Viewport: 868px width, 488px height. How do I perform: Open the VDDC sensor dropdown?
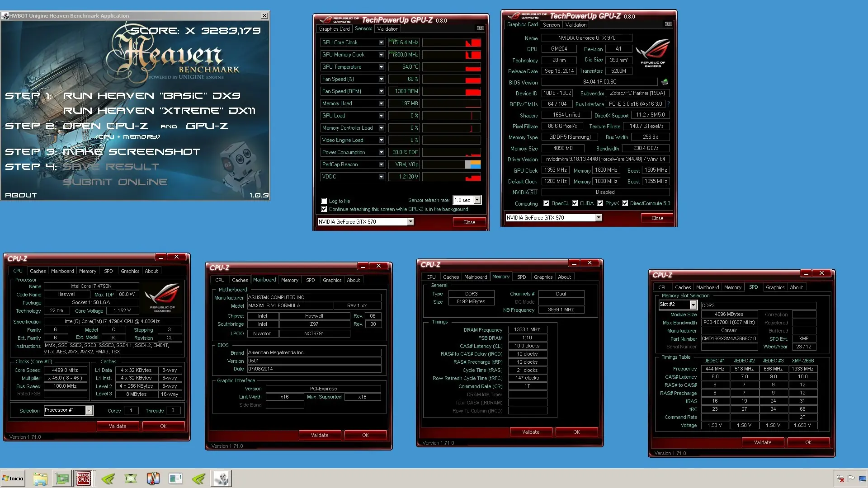[381, 177]
